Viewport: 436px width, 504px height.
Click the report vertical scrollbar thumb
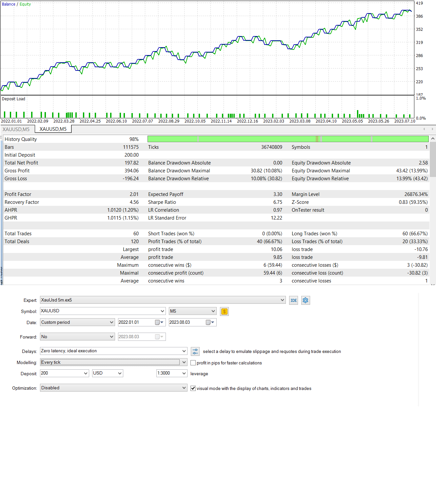(x=433, y=160)
